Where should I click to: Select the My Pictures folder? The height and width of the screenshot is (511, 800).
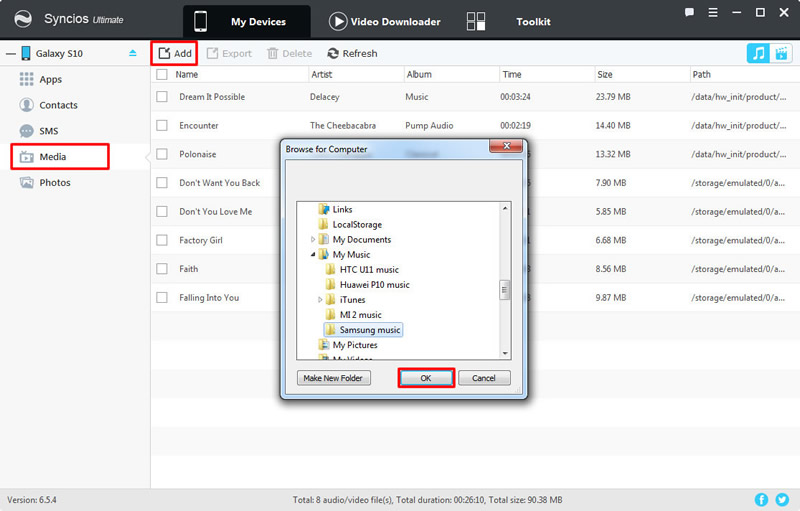click(x=348, y=345)
